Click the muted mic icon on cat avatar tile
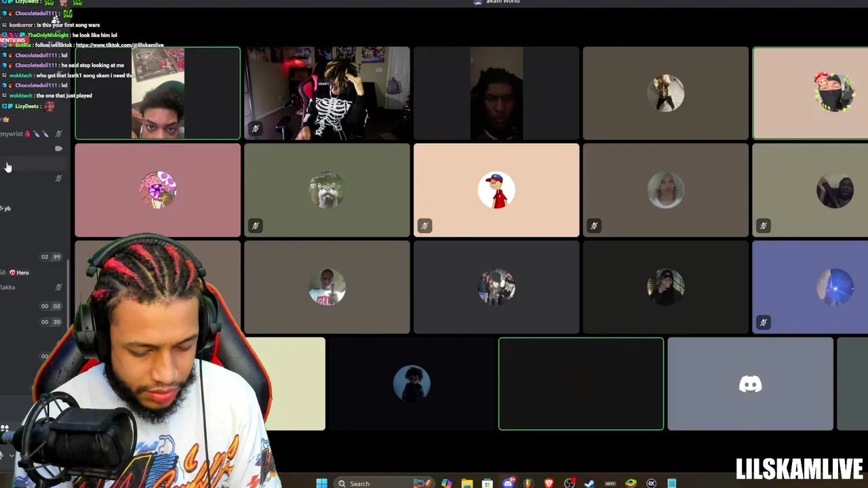Screen dimensions: 868x488 pyautogui.click(x=255, y=226)
